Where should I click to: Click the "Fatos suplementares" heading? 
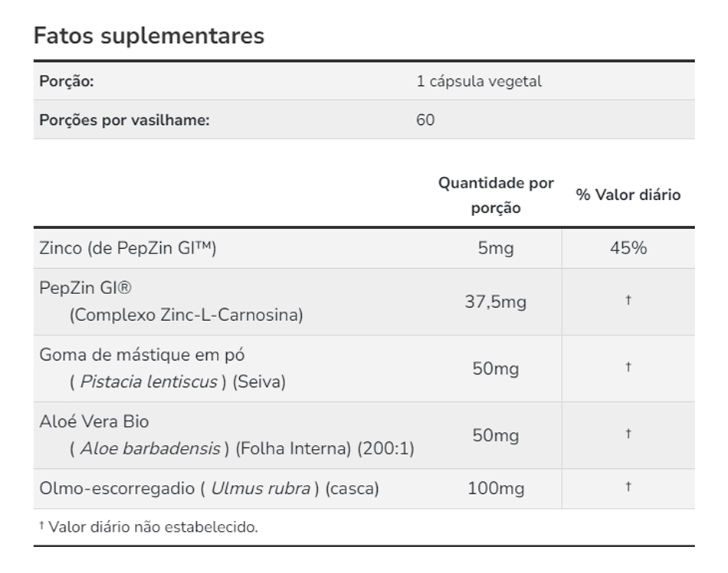tap(149, 36)
